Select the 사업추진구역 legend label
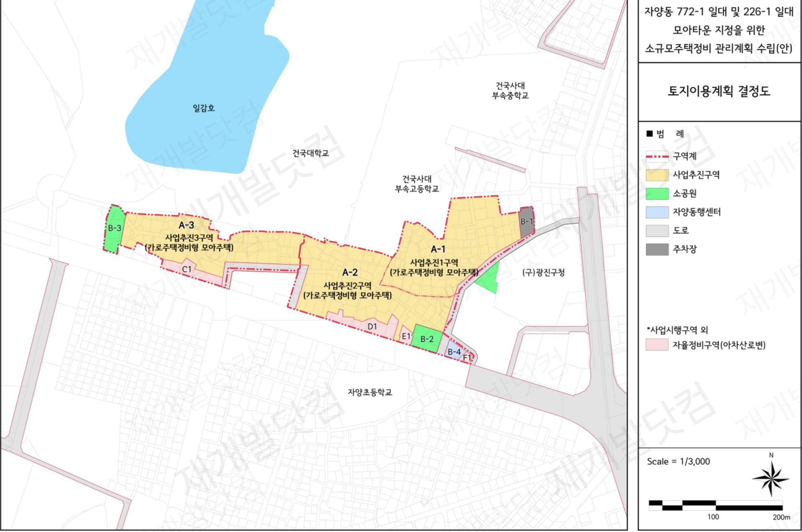This screenshot has width=802, height=532. [696, 175]
